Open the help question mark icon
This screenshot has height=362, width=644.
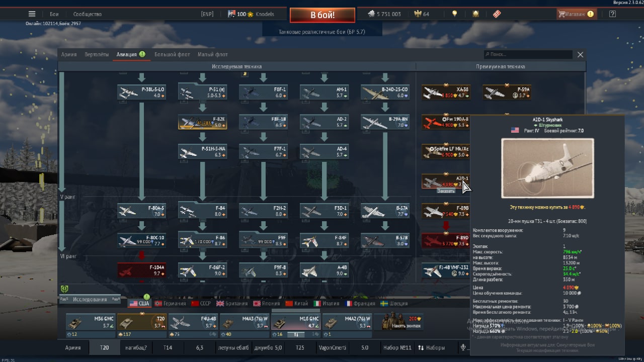click(612, 14)
